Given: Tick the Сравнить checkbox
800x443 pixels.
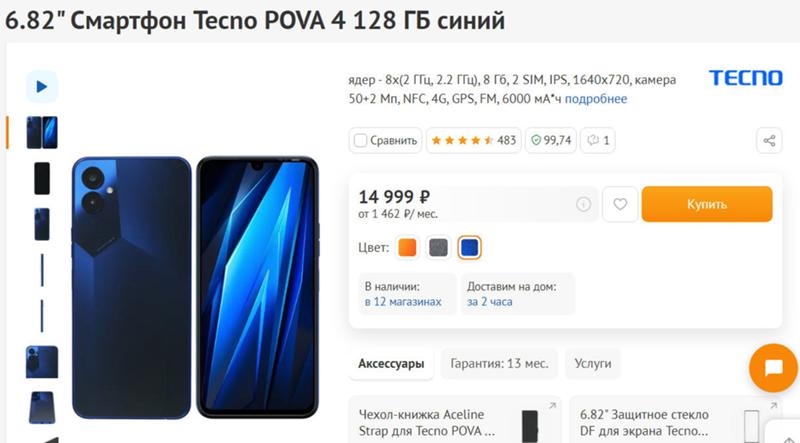Looking at the screenshot, I should pyautogui.click(x=360, y=140).
